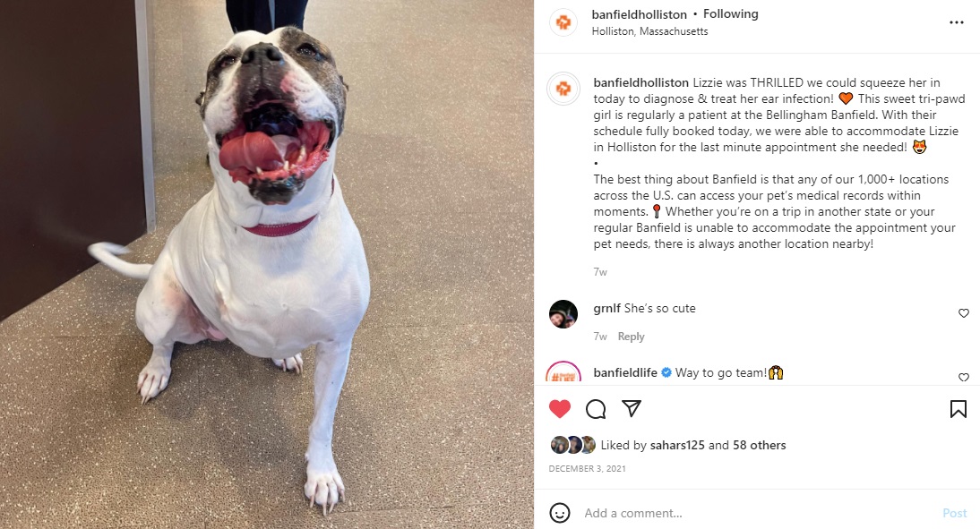Click the Add a comment field
The height and width of the screenshot is (529, 980).
(x=756, y=513)
